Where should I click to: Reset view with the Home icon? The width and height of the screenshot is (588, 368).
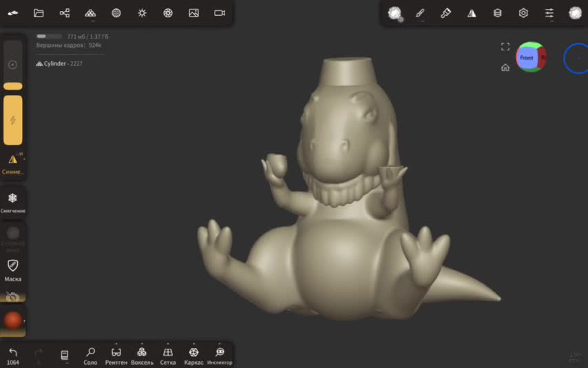pos(505,68)
